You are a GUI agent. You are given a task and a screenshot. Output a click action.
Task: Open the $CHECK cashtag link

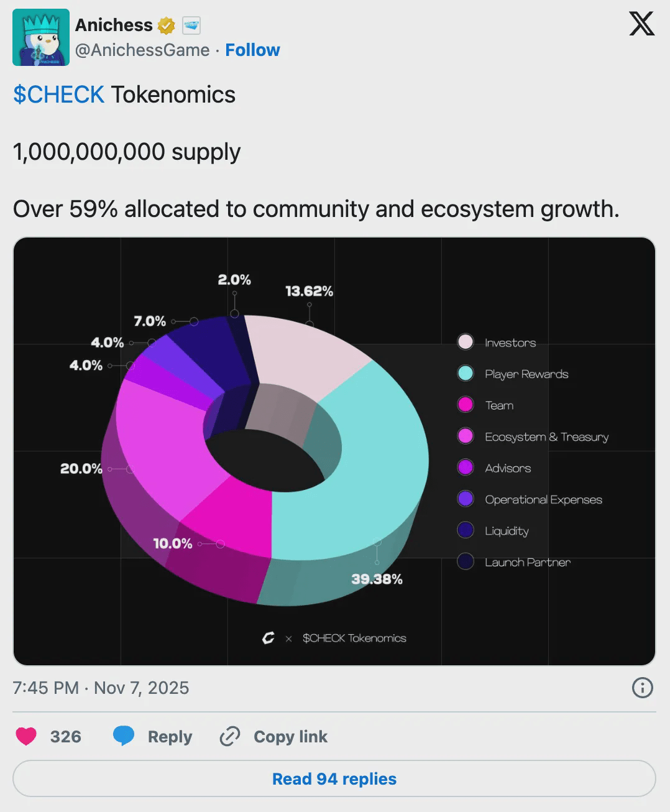click(58, 95)
